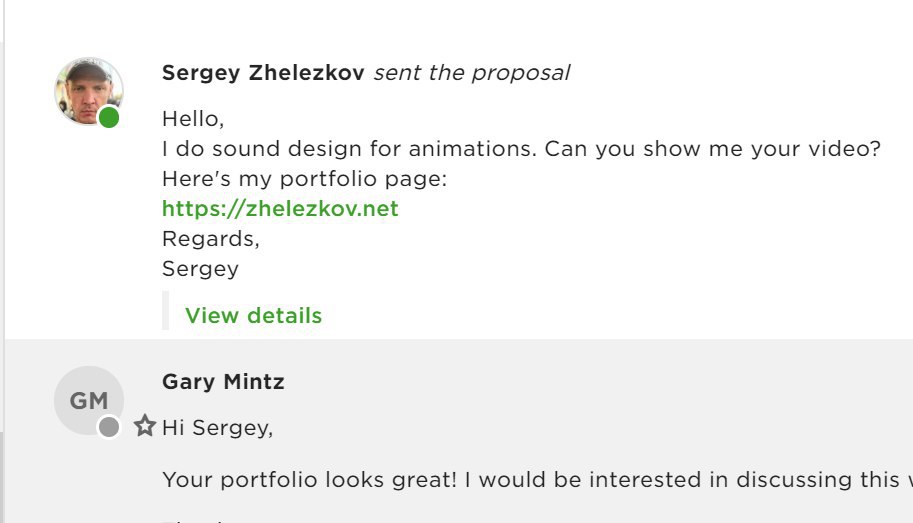Click the 'Sergey' signature line
913x523 pixels.
coord(200,269)
